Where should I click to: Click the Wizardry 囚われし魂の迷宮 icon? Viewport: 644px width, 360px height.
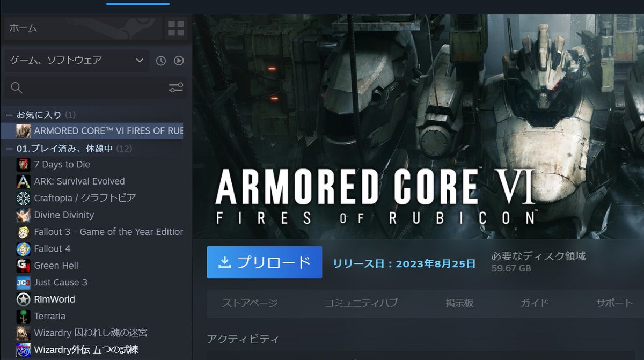click(24, 333)
